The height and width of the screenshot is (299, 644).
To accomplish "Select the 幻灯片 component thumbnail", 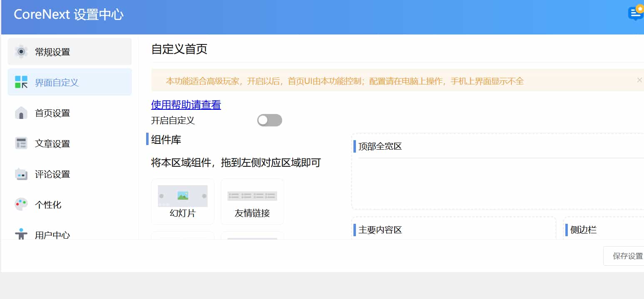I will (183, 196).
